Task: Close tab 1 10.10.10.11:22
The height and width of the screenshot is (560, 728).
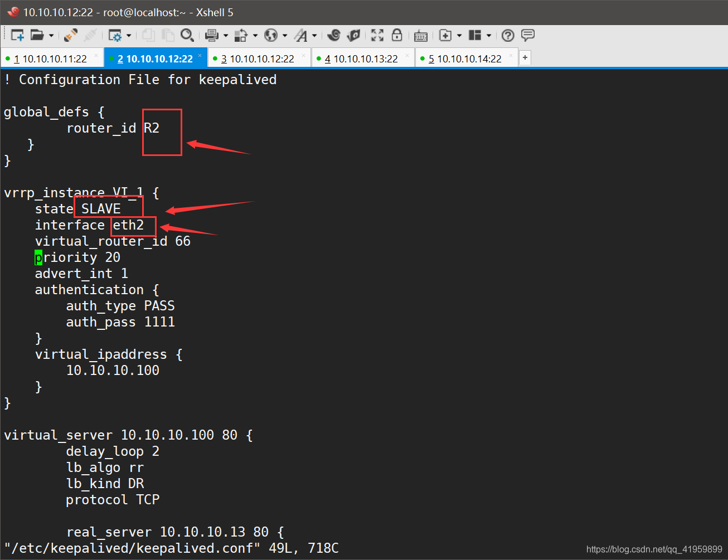Action: pyautogui.click(x=96, y=55)
